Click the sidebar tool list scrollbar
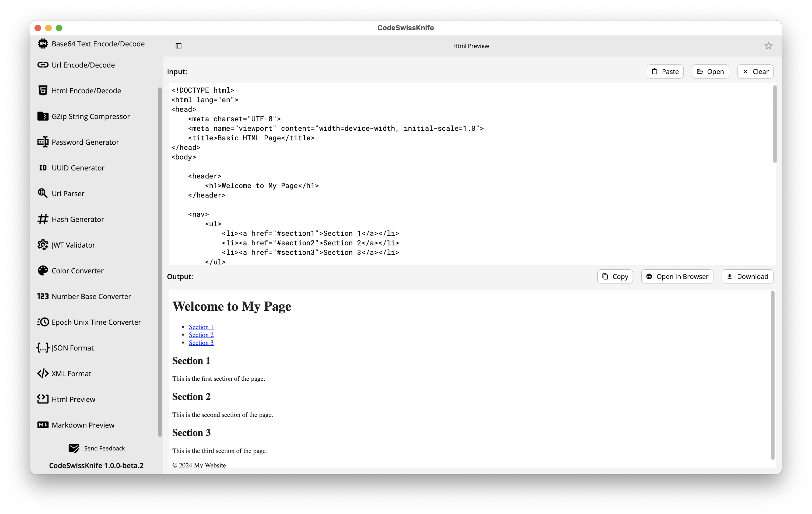This screenshot has height=514, width=812. [x=160, y=262]
